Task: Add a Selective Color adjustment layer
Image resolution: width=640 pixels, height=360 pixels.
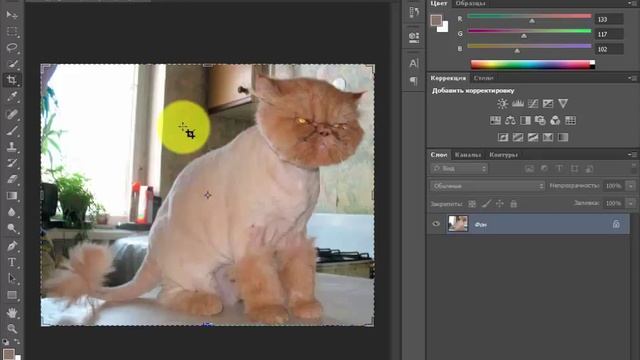Action: pyautogui.click(x=548, y=138)
